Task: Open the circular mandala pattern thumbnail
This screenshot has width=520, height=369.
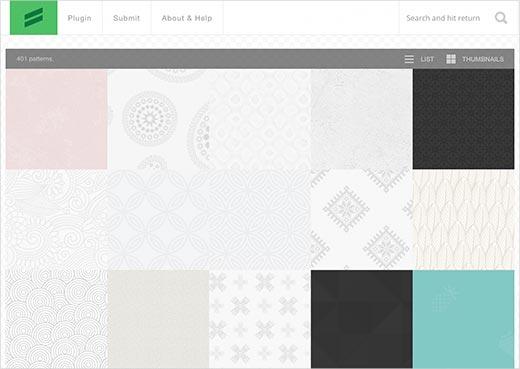Action: point(158,119)
